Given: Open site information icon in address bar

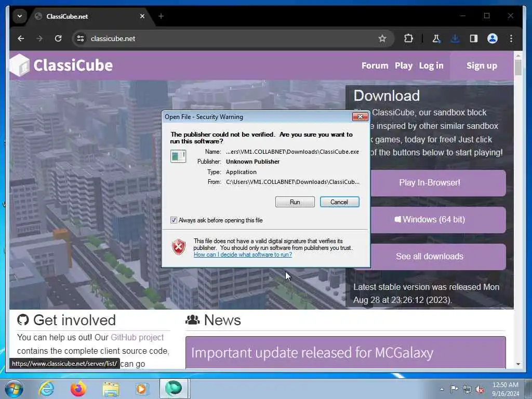Looking at the screenshot, I should click(81, 38).
